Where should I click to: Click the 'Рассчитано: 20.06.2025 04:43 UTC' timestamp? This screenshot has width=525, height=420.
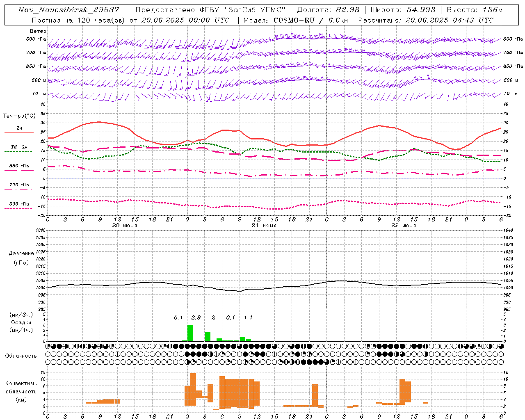(426, 20)
